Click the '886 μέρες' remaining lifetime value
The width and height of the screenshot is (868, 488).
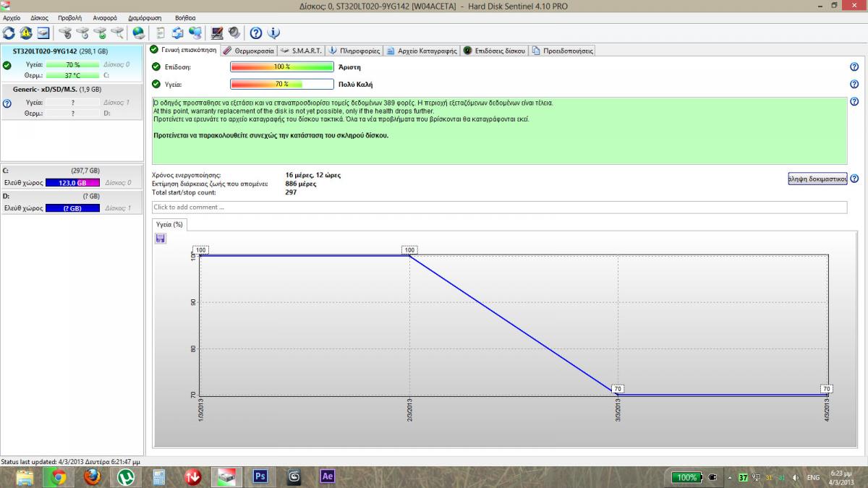point(301,184)
